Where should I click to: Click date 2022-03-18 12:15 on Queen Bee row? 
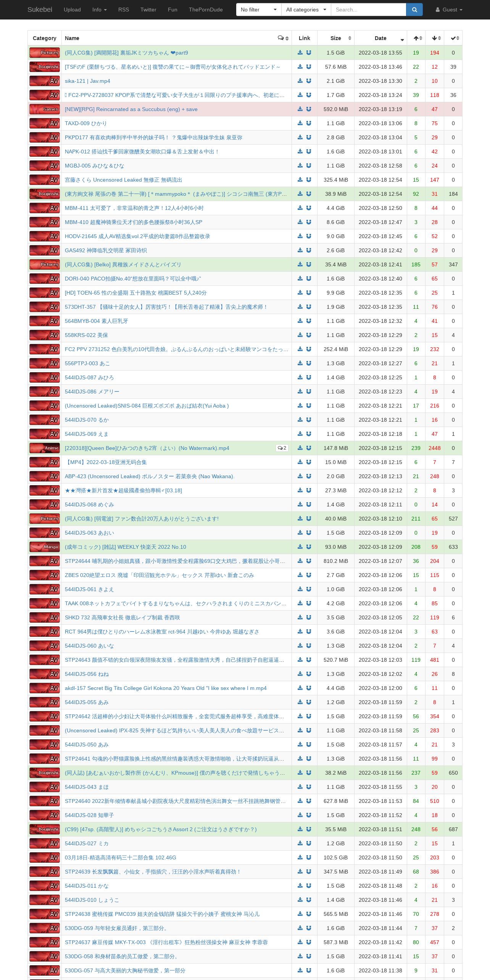tap(380, 448)
